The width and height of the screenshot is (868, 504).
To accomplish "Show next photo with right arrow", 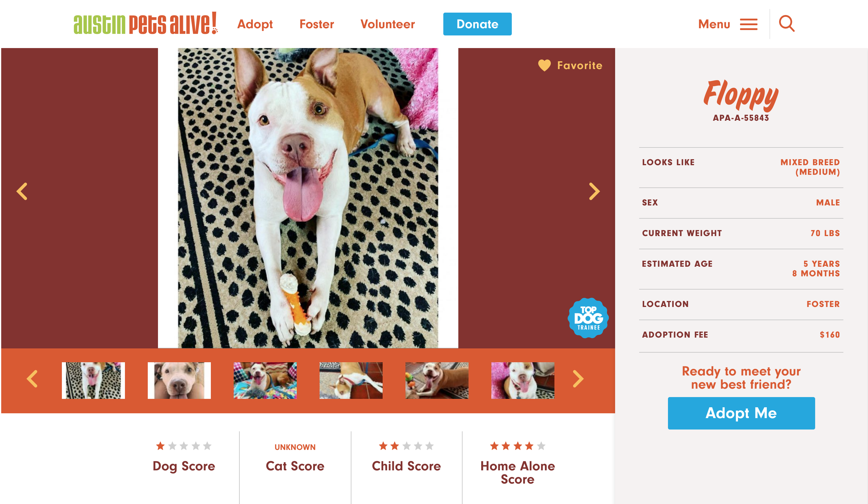I will [594, 192].
